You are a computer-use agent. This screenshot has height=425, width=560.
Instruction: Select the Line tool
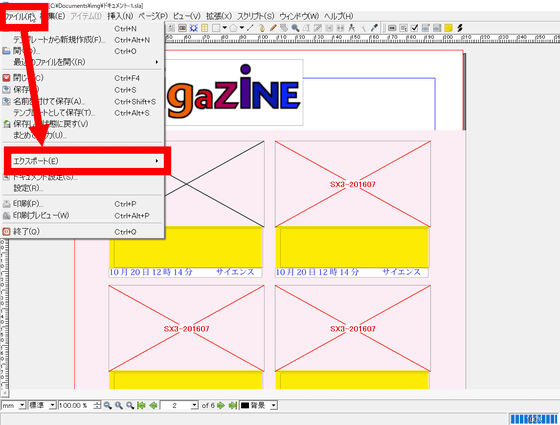click(250, 28)
